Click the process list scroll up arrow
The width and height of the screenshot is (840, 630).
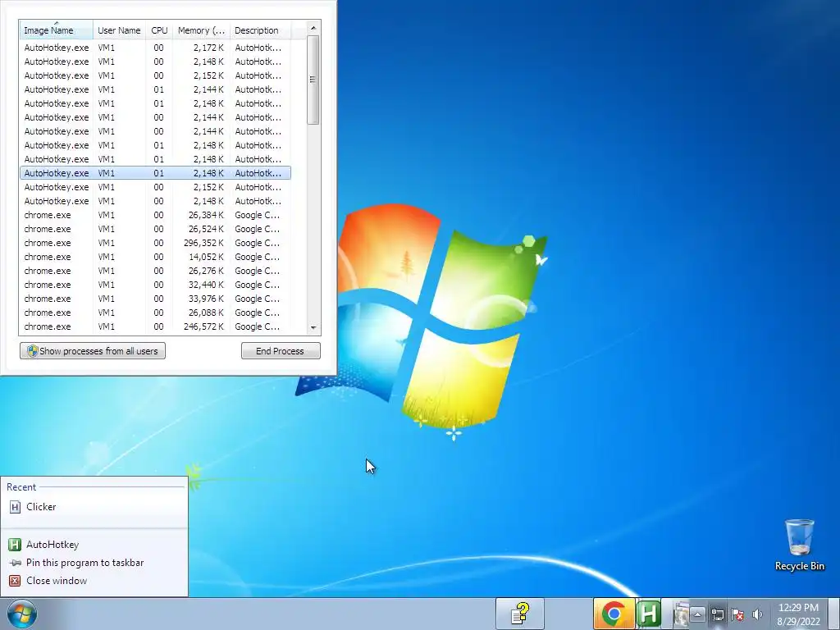(x=313, y=28)
